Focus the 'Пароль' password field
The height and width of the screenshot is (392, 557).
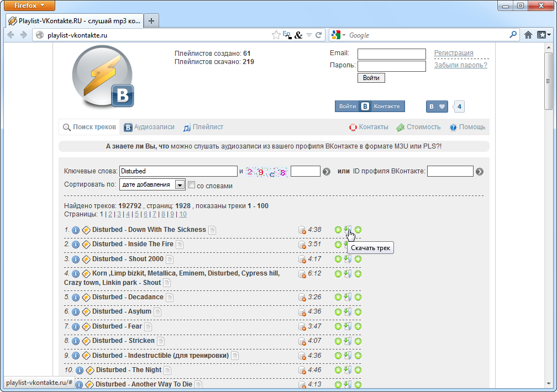point(391,66)
